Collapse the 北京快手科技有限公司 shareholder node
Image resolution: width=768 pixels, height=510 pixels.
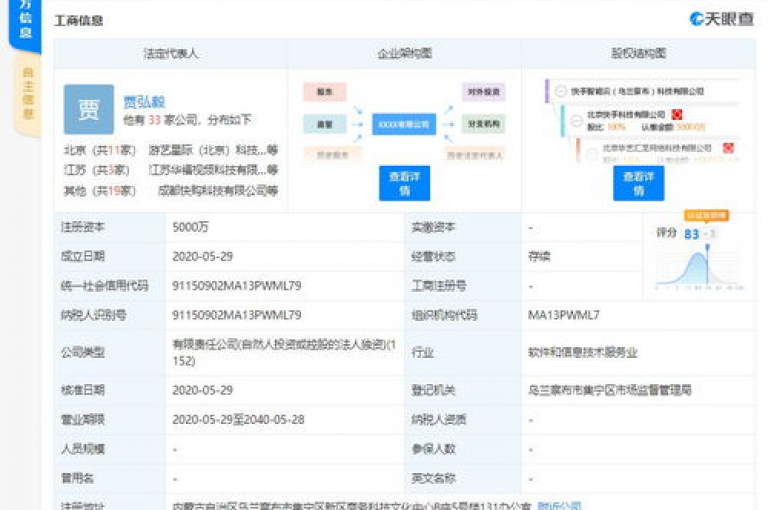tap(576, 120)
